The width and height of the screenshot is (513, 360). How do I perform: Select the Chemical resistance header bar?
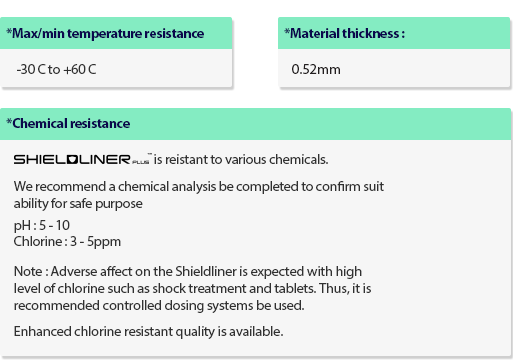tap(255, 124)
